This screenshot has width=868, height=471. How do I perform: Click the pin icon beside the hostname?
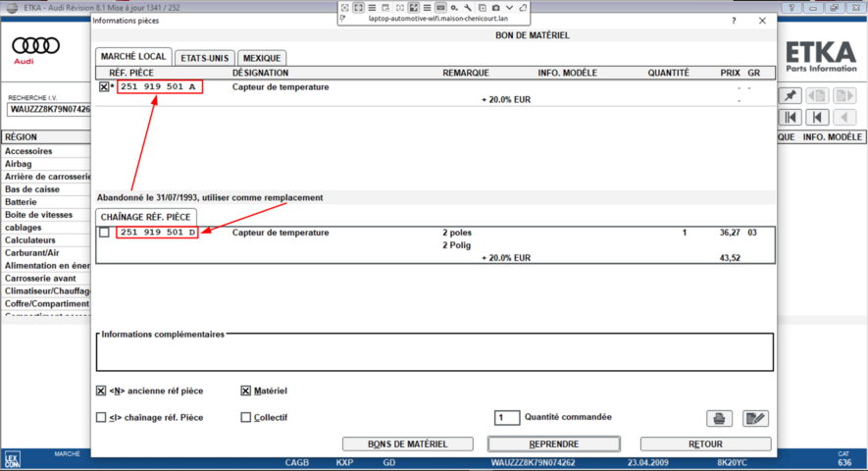pyautogui.click(x=343, y=19)
